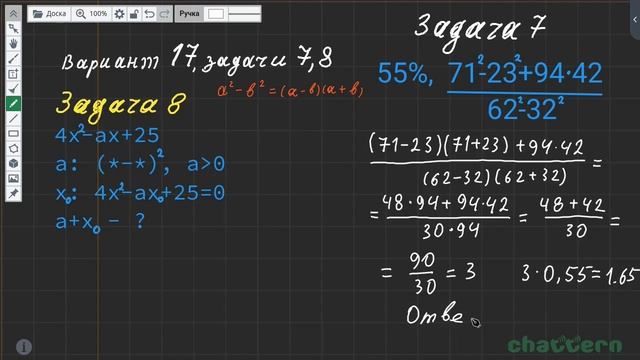Select the green highlighted pen tool
The height and width of the screenshot is (360, 640).
pyautogui.click(x=13, y=104)
